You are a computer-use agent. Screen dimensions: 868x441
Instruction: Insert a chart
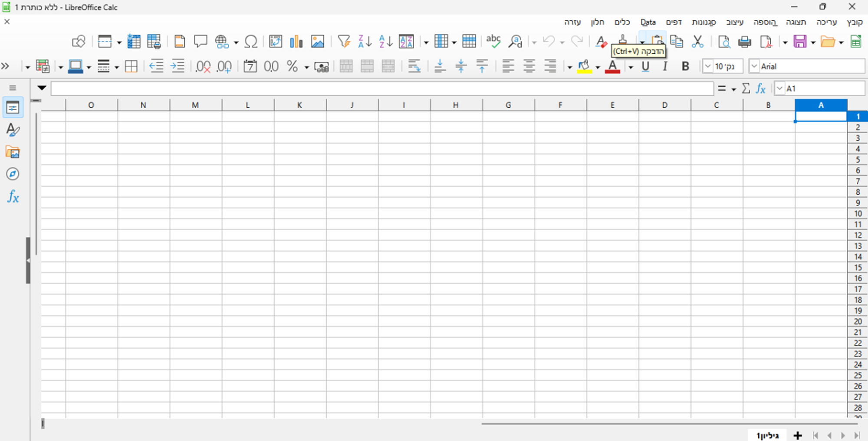296,42
